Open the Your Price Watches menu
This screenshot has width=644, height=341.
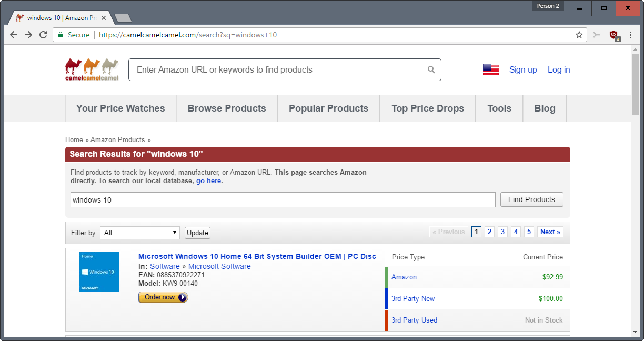click(x=120, y=108)
